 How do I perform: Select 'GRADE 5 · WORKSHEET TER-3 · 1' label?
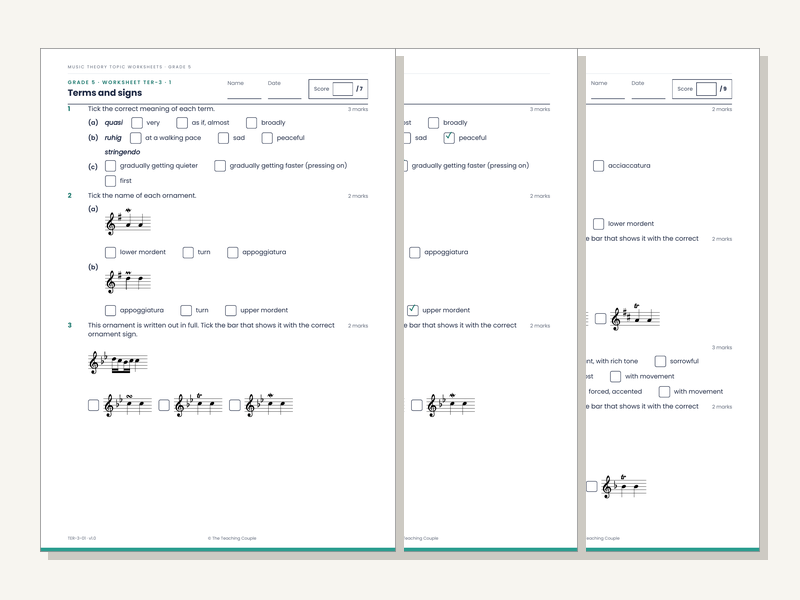119,82
